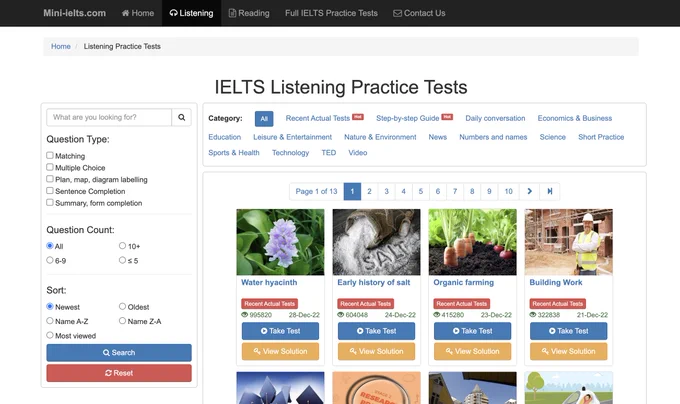Go to page 2 of results
680x404 pixels.
coord(369,191)
